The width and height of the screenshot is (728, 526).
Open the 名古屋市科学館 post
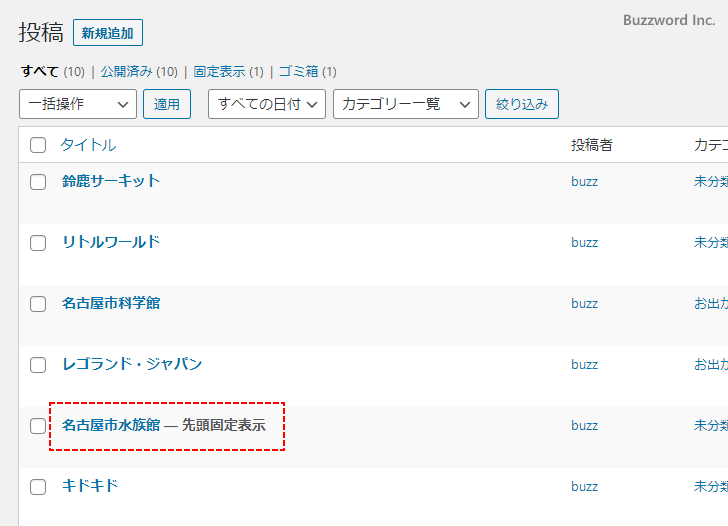click(x=111, y=303)
